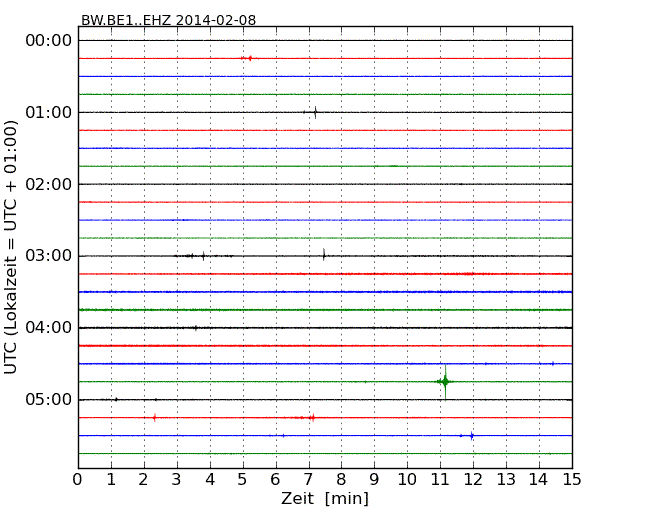Click the x-axis tick label 10
Screen dimensions: 650x520
pyautogui.click(x=407, y=480)
